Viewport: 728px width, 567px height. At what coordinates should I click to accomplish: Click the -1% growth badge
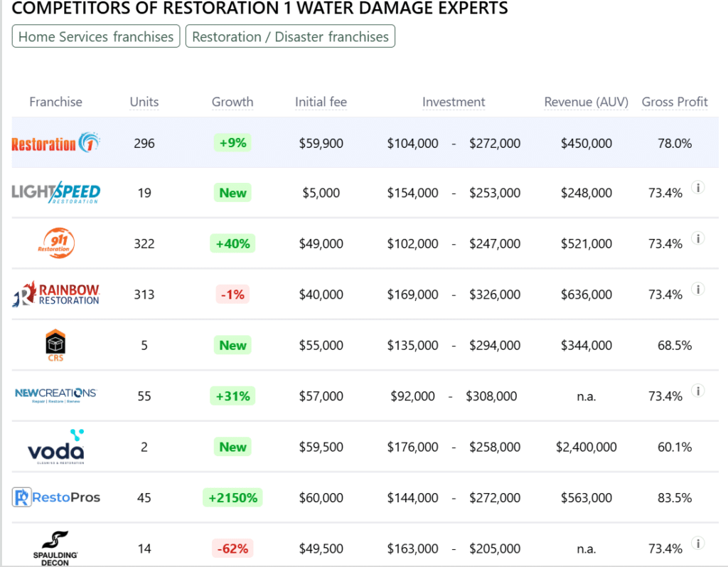[x=232, y=295]
